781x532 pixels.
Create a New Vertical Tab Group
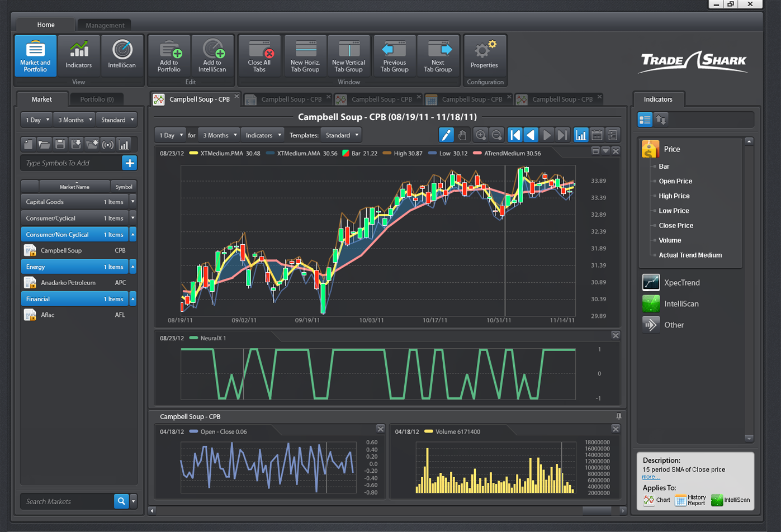click(x=349, y=56)
